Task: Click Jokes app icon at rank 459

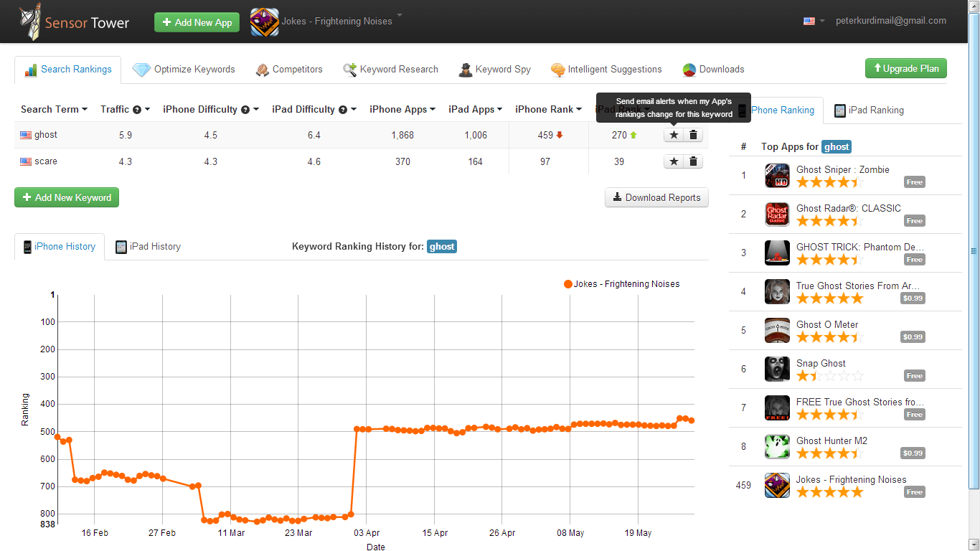Action: (777, 486)
